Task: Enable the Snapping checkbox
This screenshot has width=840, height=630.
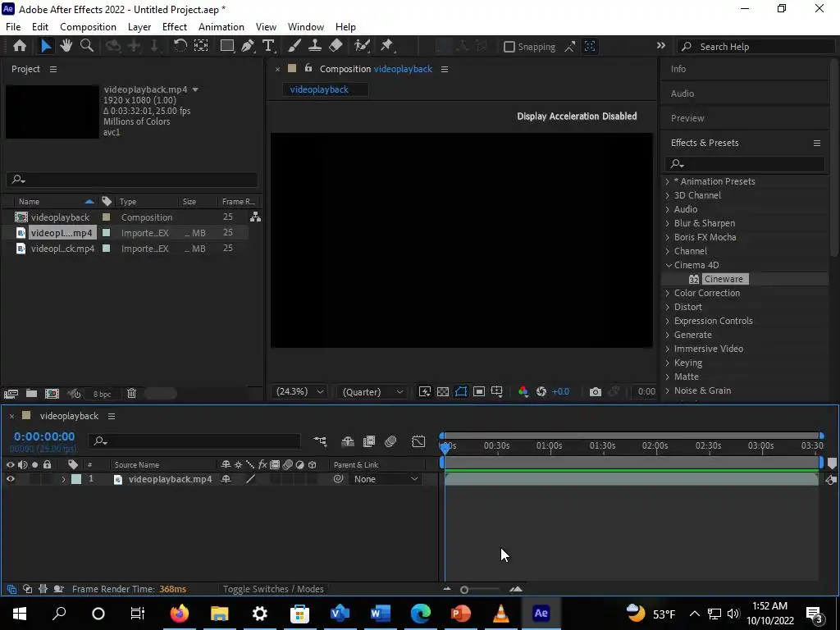Action: [x=509, y=47]
